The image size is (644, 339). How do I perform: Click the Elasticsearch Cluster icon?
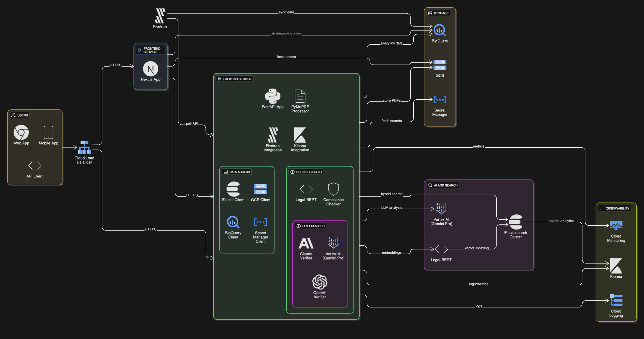tap(515, 222)
